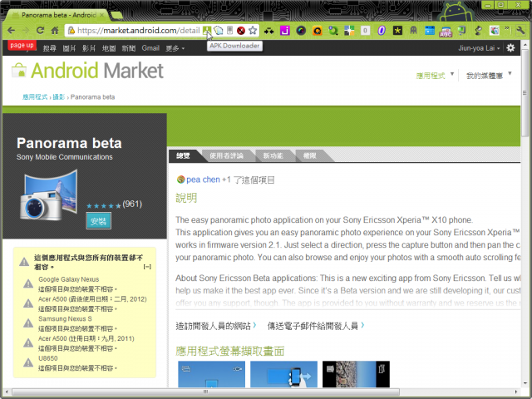Click the pea chen profile link

[x=203, y=180]
